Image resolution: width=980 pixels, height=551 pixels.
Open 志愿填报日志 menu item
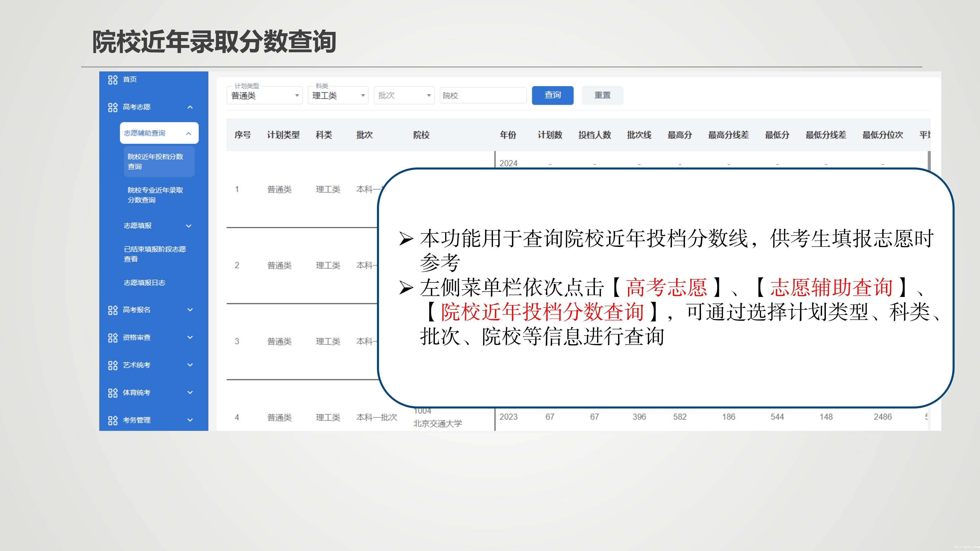144,283
